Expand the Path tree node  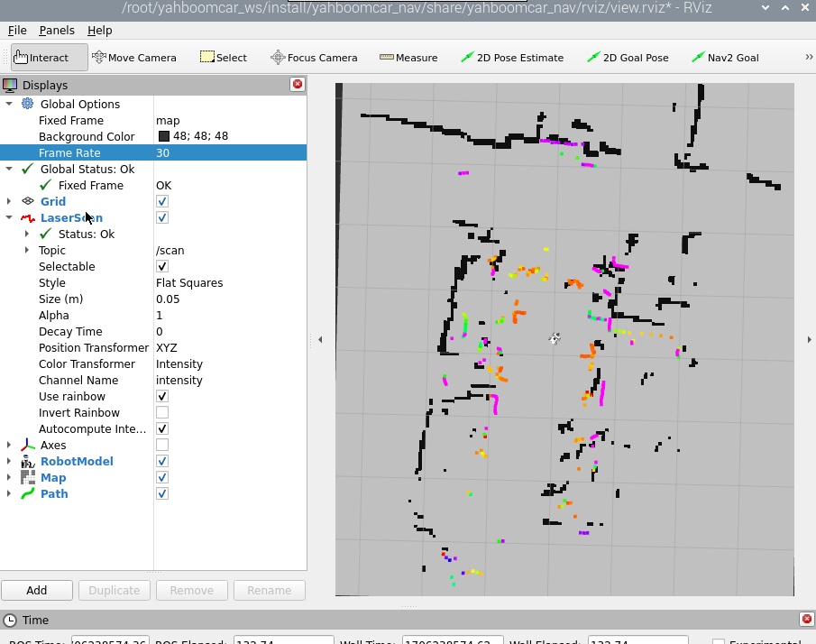[9, 493]
